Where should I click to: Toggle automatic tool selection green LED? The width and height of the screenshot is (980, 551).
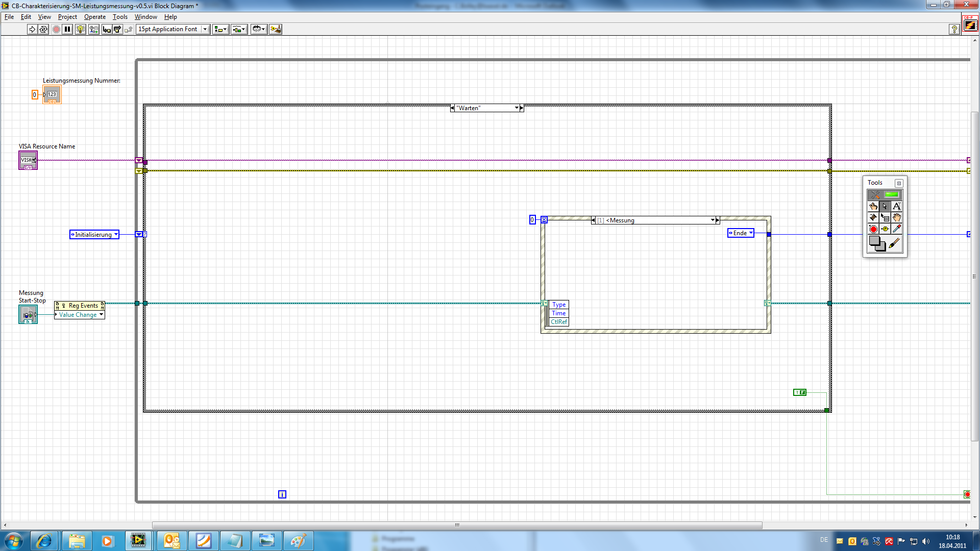891,195
